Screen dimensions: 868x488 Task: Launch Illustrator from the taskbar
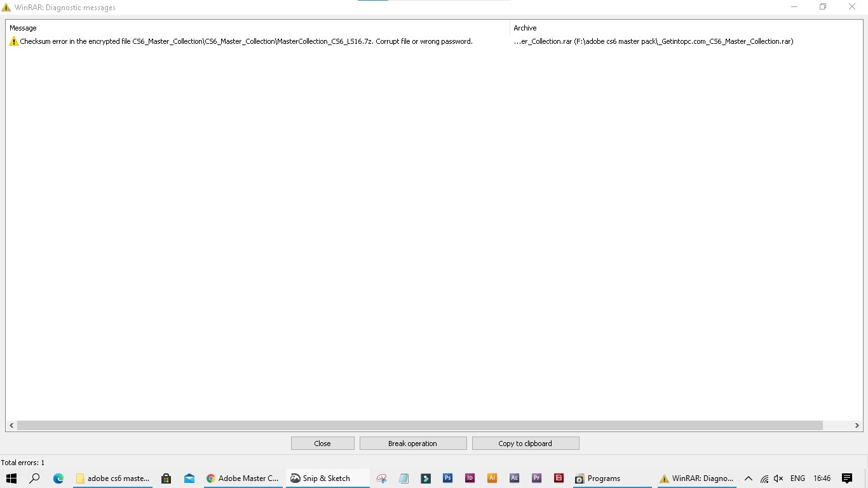[492, 478]
